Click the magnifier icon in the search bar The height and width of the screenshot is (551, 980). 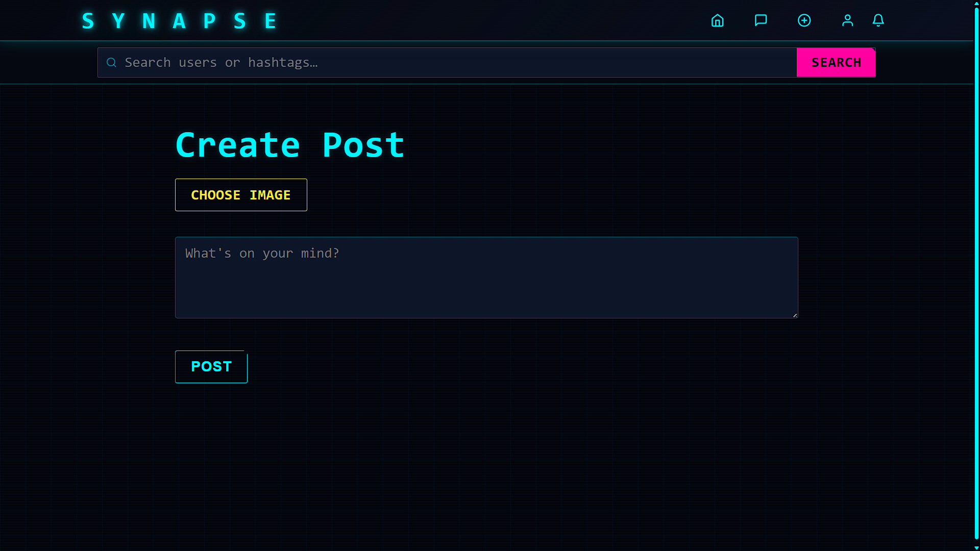[111, 62]
